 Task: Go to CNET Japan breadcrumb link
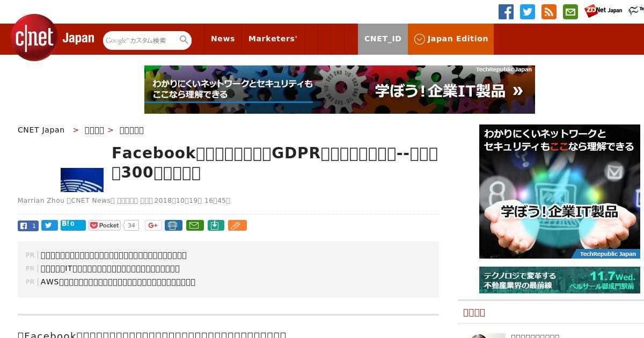(x=41, y=130)
